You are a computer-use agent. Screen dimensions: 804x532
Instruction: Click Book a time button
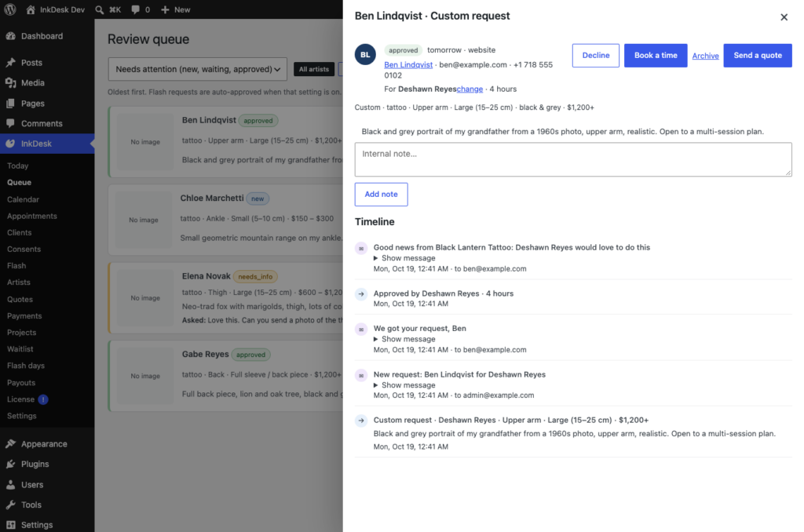(x=656, y=56)
